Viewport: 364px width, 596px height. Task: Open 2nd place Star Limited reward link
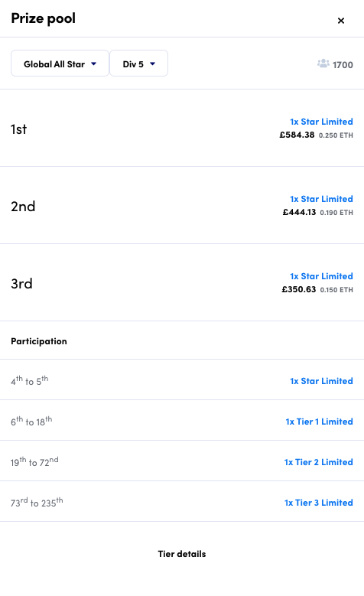click(321, 199)
